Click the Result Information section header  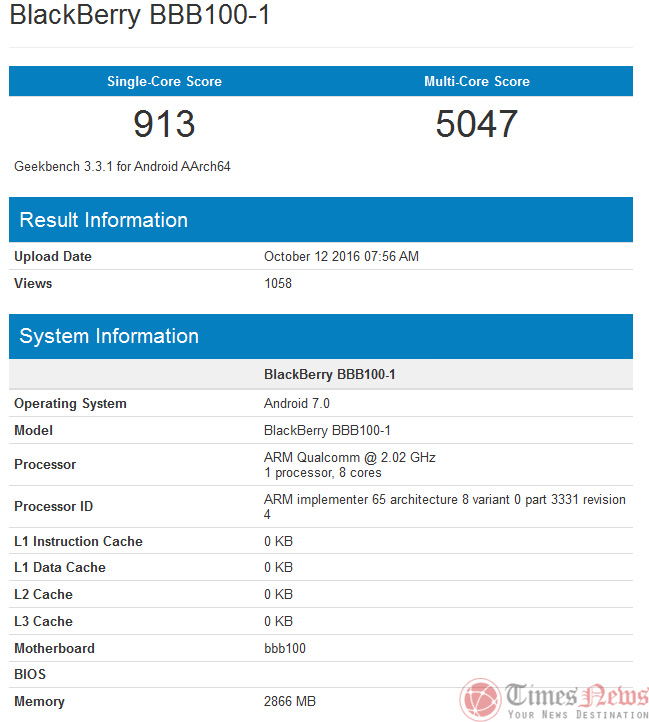coord(104,220)
